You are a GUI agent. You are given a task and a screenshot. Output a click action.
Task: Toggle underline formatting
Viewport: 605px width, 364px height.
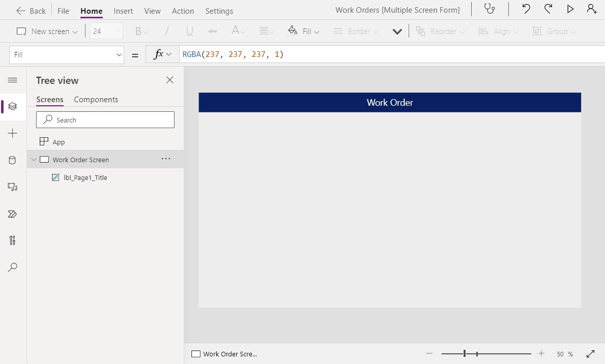point(189,31)
